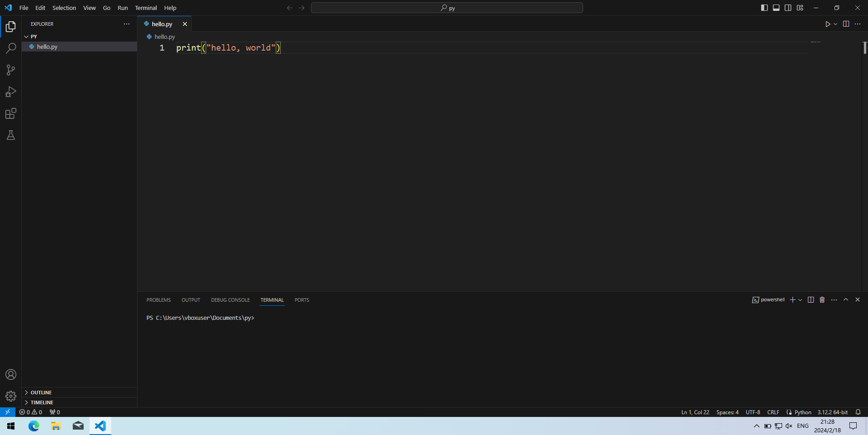Open terminal panel more actions ellipsis
Viewport: 868px width, 435px height.
834,300
